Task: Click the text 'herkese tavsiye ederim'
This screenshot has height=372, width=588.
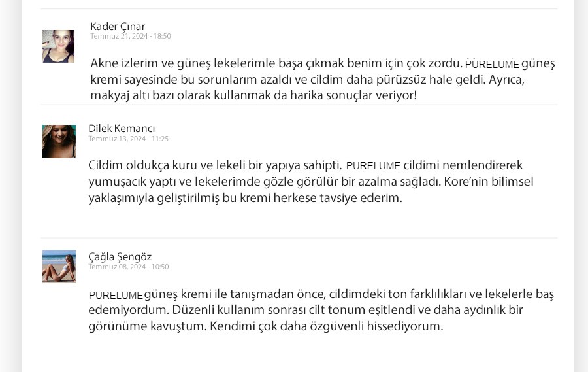Action: [x=338, y=198]
